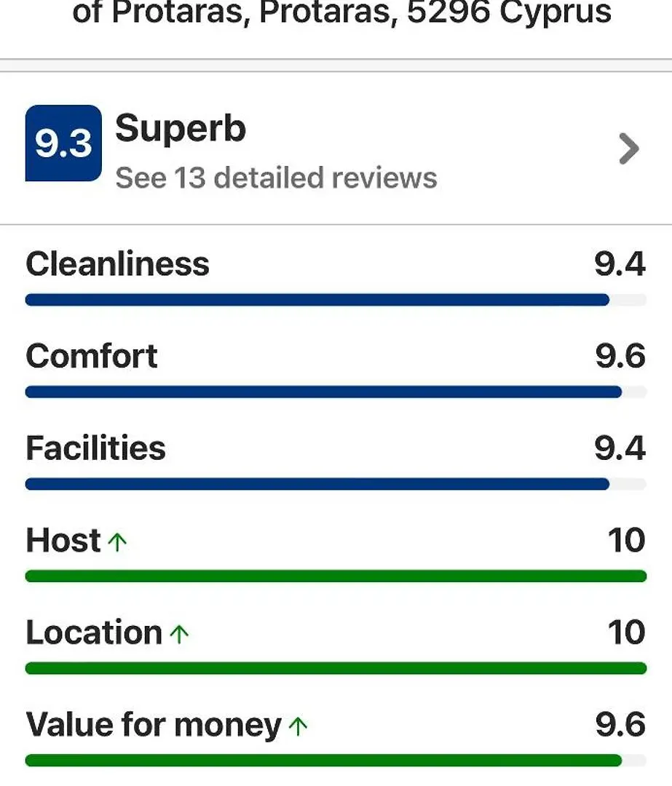This screenshot has height=786, width=672.
Task: Open reviews via the right chevron arrow
Action: tap(629, 148)
